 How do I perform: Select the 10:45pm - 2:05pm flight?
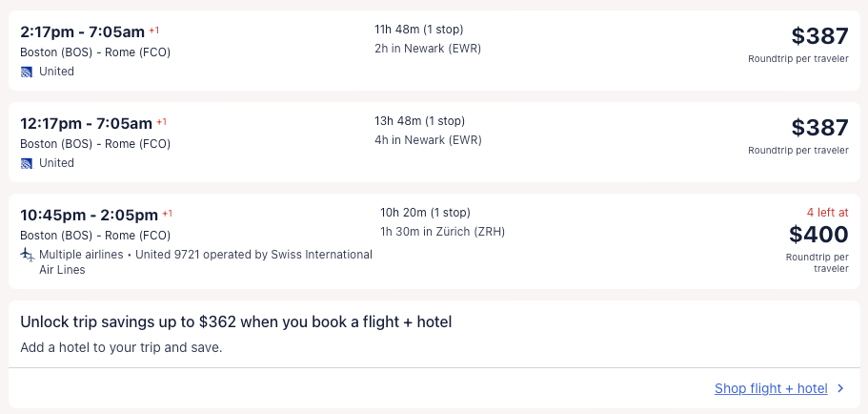(x=89, y=215)
